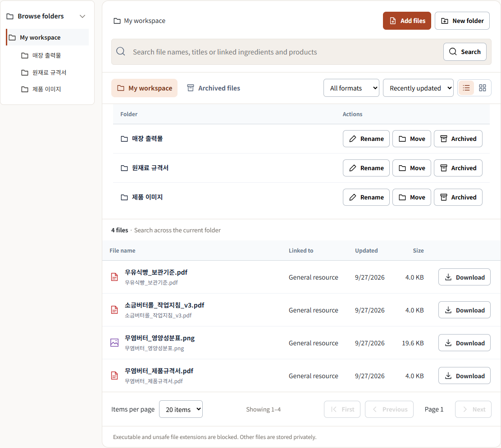Click the image icon for 무염버터_영양성분표.png
Image resolution: width=501 pixels, height=448 pixels.
pyautogui.click(x=114, y=343)
